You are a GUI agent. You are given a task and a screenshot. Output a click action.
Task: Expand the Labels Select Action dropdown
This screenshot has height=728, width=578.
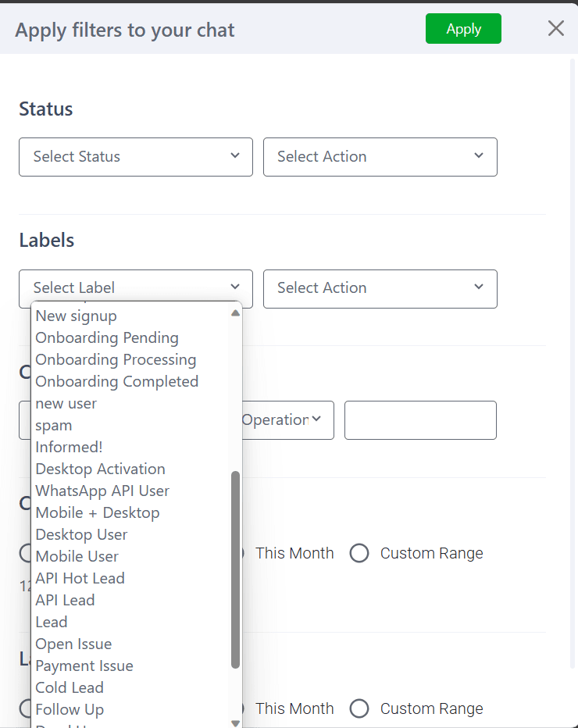tap(380, 288)
